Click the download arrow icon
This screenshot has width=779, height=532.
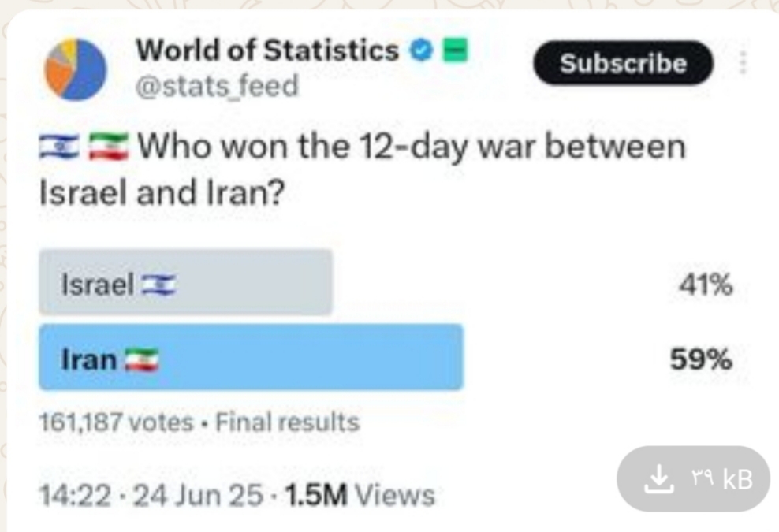click(x=659, y=479)
